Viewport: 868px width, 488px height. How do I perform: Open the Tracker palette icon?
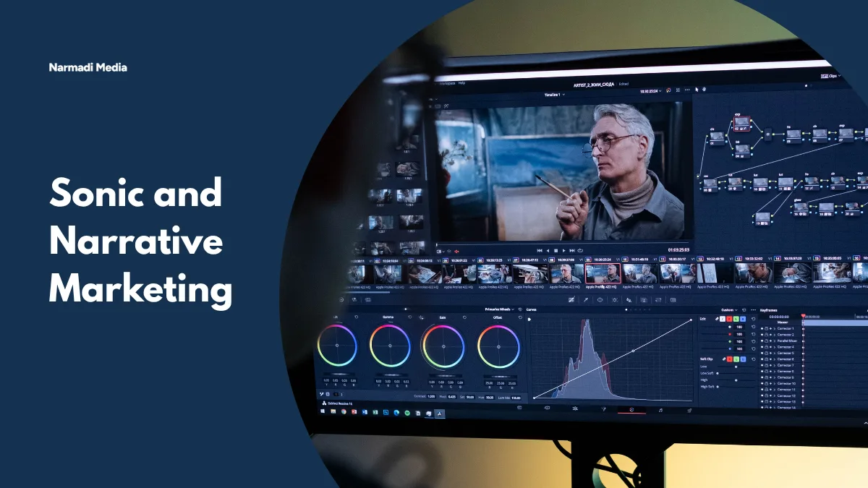click(614, 300)
